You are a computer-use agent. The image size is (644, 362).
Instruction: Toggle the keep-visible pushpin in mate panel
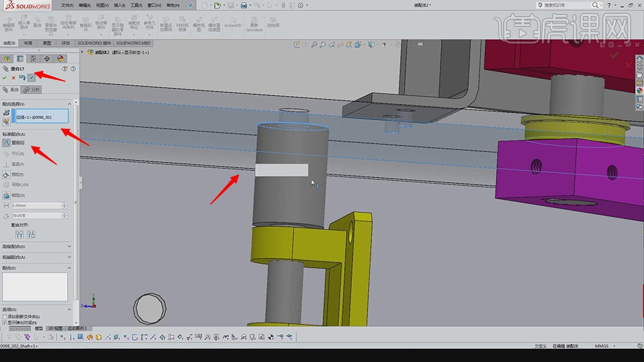31,77
